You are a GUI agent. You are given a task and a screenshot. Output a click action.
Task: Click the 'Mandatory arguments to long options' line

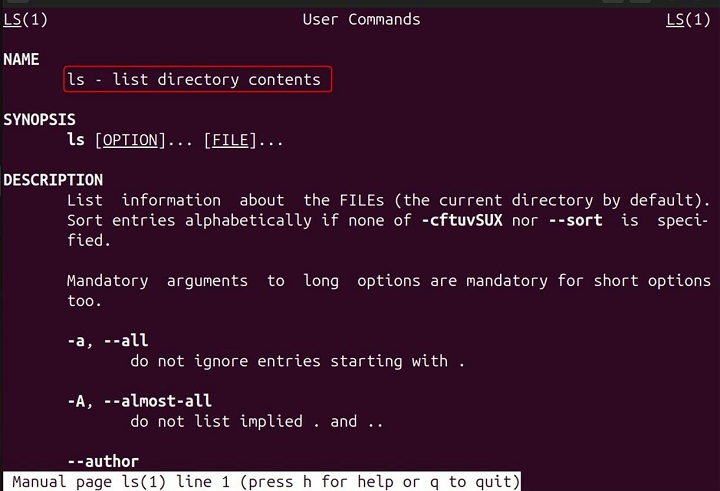pyautogui.click(x=388, y=281)
